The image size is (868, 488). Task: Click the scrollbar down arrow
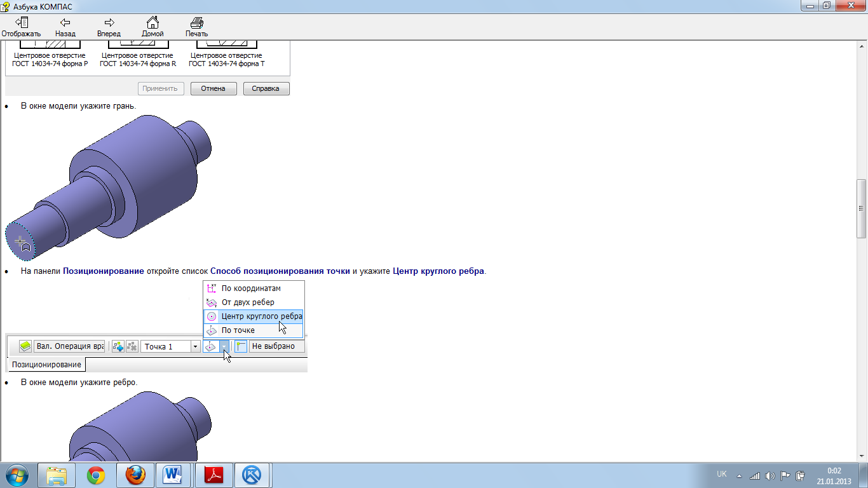coord(862,456)
